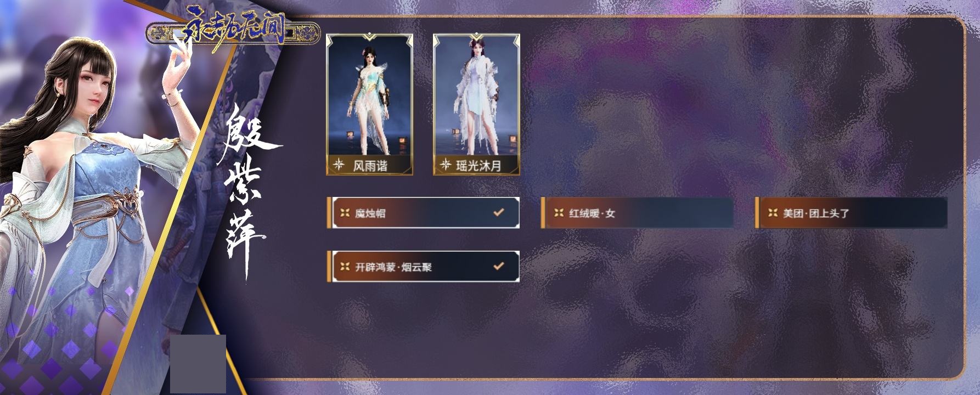This screenshot has height=395, width=980.
Task: Click the 风雨谐 name label
Action: pos(370,165)
